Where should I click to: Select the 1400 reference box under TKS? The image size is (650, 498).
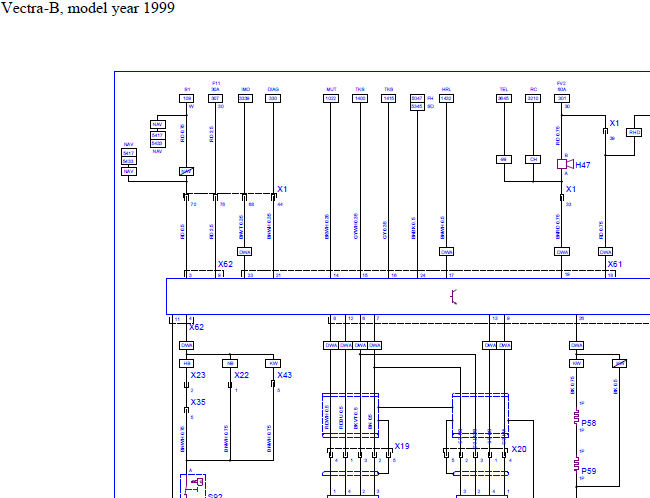360,98
